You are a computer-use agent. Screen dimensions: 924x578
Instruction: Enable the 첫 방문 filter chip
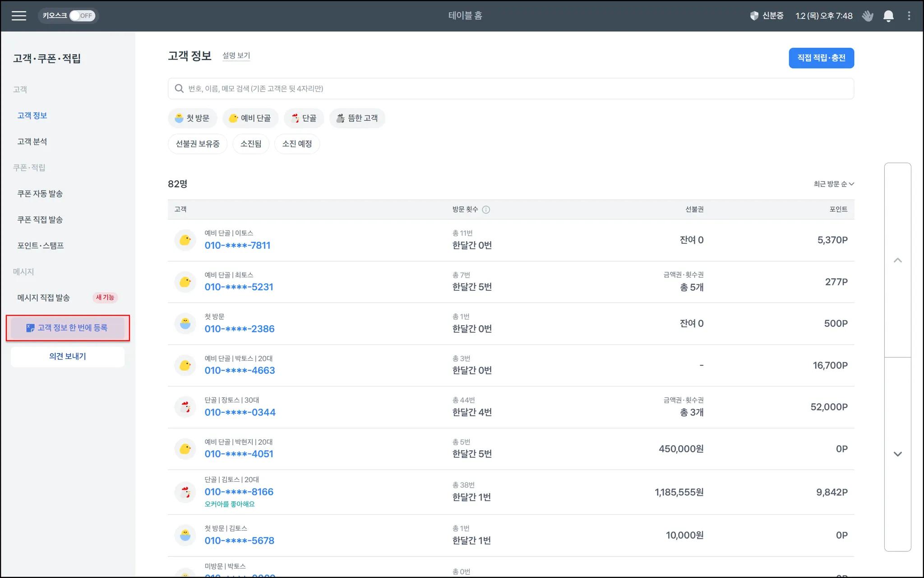pyautogui.click(x=192, y=118)
